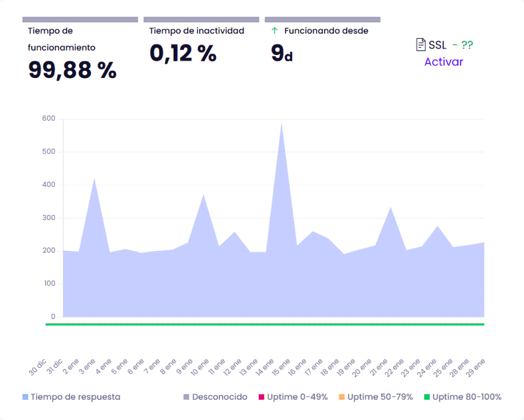Click the Activar SSL link
Screen dimensions: 524x420
pos(443,62)
